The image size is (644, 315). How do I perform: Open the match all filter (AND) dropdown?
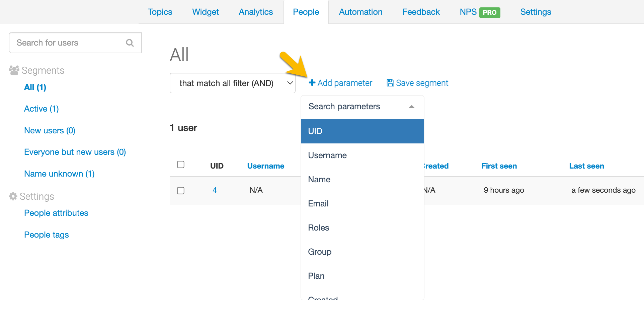(x=232, y=83)
